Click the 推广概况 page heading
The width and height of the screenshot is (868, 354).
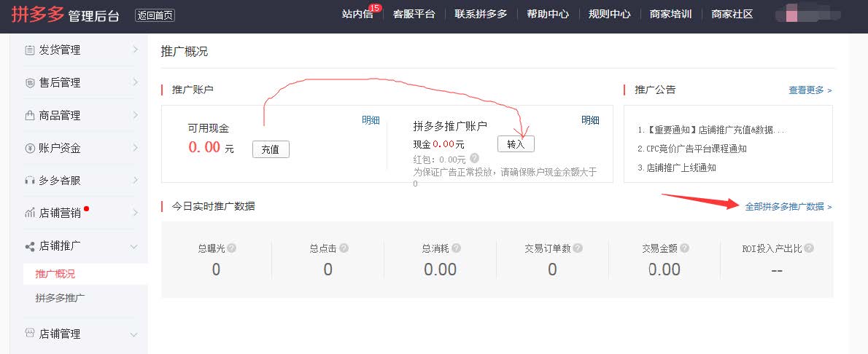(185, 52)
